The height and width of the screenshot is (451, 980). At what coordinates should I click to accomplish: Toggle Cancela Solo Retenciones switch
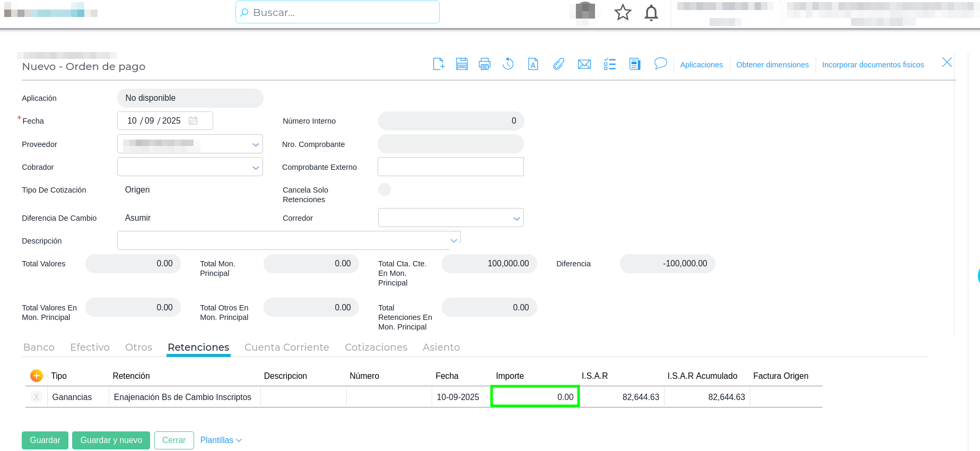384,189
